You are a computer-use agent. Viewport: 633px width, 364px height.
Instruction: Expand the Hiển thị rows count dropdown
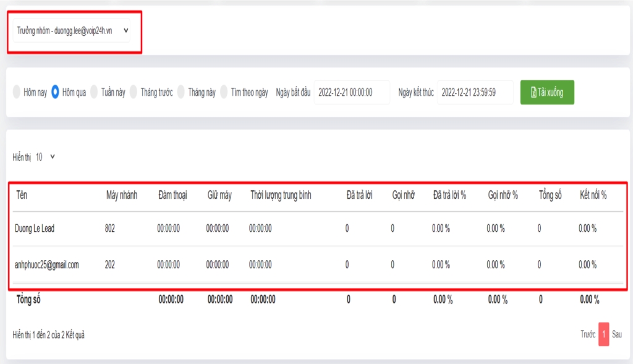[x=45, y=157]
